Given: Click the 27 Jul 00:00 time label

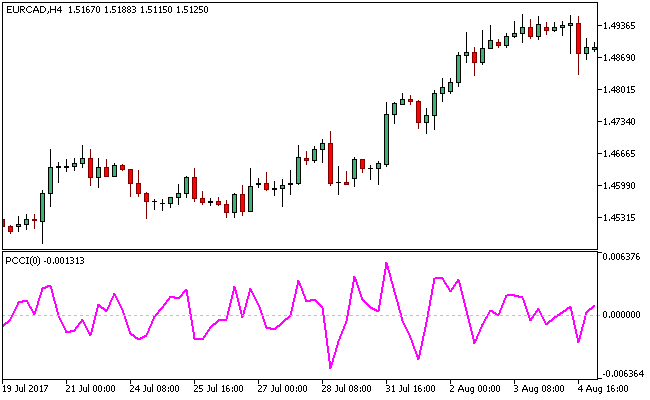Looking at the screenshot, I should coord(282,389).
